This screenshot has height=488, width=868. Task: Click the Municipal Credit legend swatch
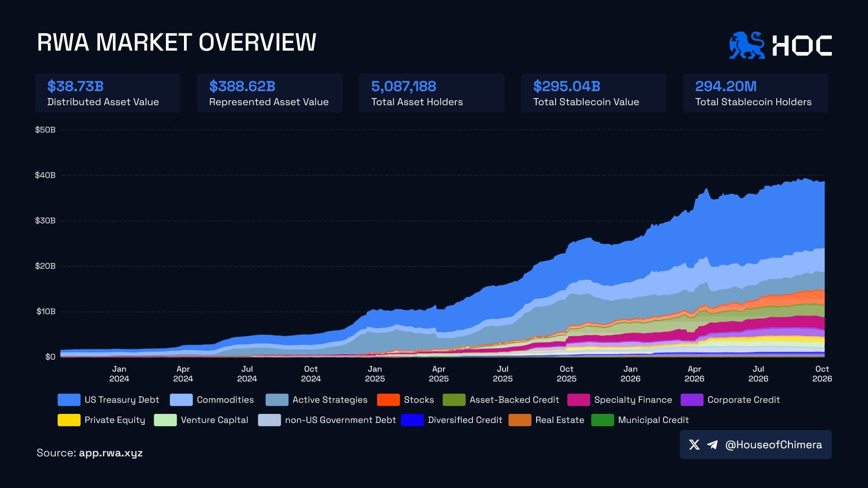(x=603, y=420)
